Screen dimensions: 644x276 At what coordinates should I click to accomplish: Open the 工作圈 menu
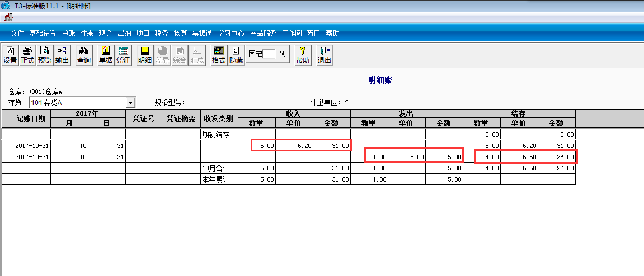tap(292, 33)
